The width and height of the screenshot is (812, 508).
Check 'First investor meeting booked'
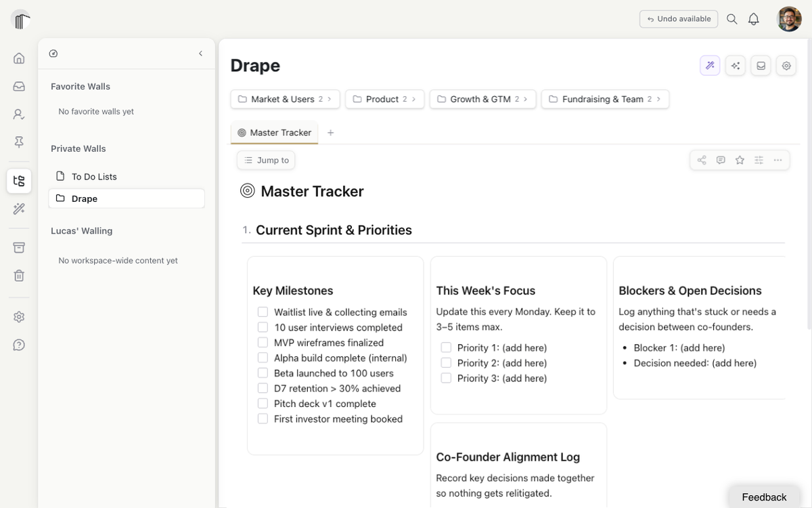click(x=263, y=419)
